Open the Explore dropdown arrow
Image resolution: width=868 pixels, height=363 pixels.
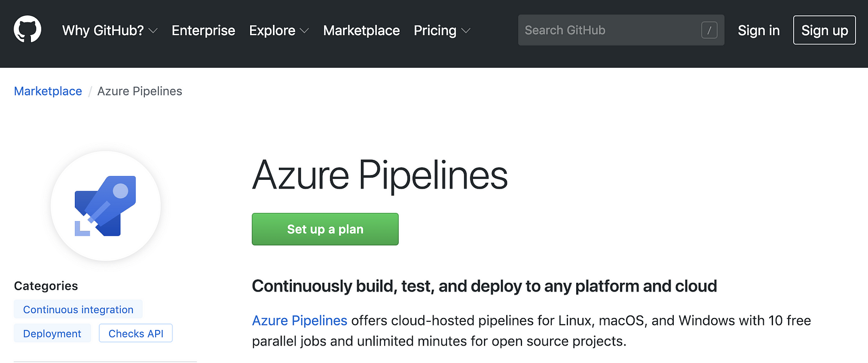click(x=304, y=31)
